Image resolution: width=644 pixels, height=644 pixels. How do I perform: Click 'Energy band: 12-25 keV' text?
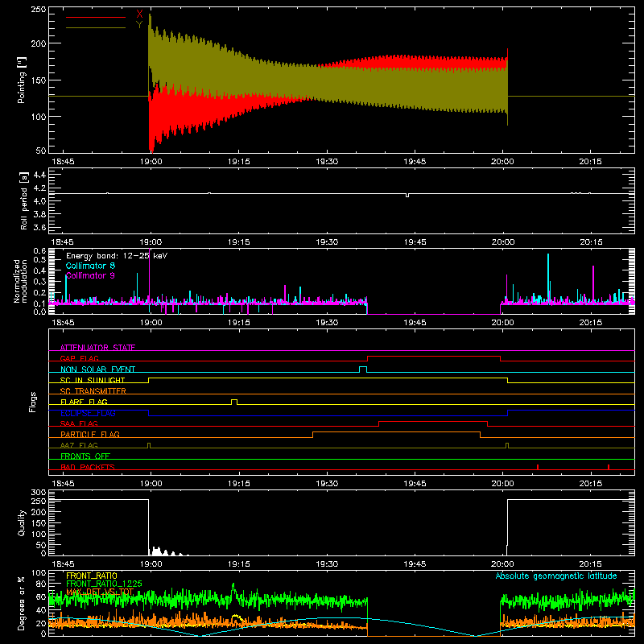[x=117, y=256]
